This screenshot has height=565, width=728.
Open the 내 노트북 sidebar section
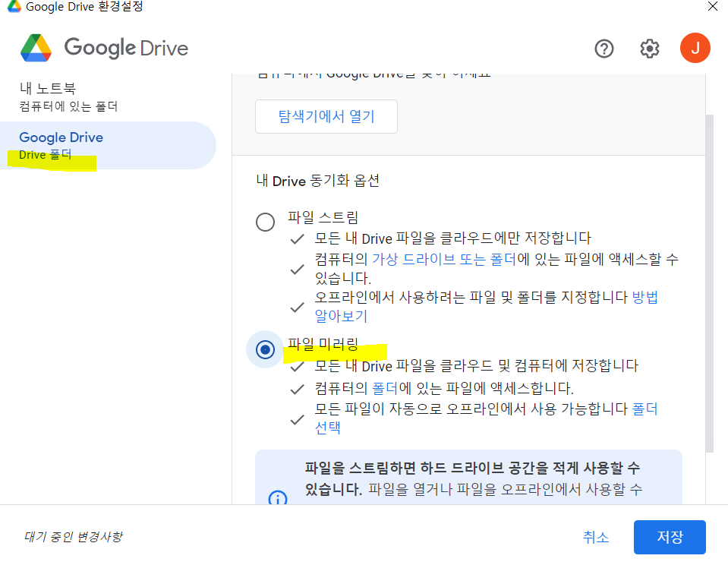68,97
